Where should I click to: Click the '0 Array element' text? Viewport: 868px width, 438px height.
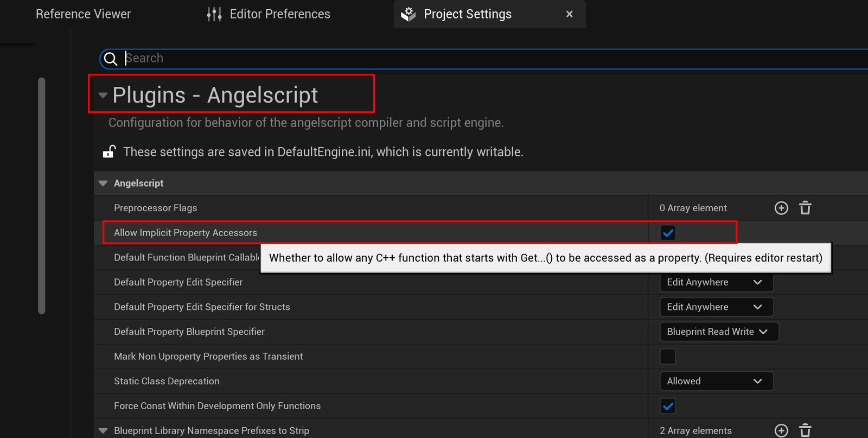coord(693,208)
